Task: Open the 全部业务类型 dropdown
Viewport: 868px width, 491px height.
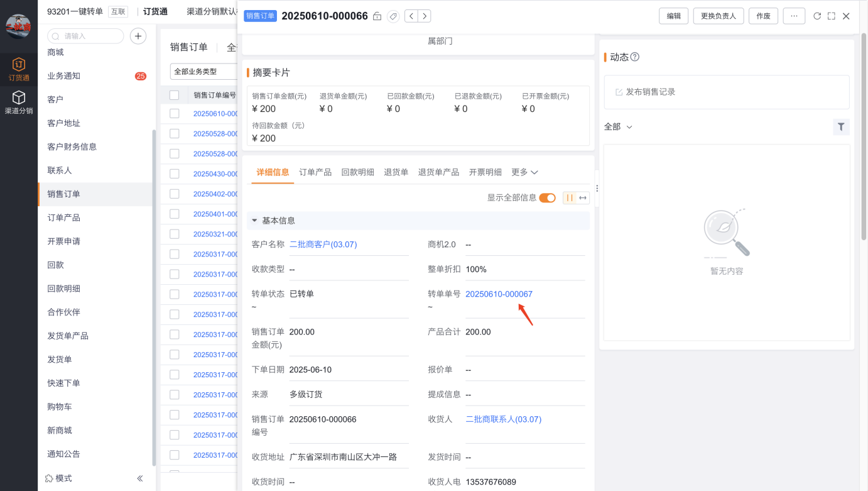Action: click(x=203, y=72)
